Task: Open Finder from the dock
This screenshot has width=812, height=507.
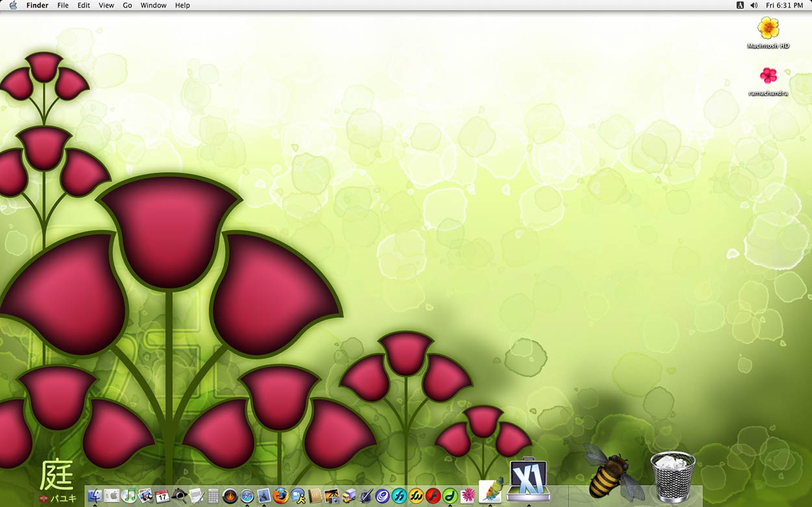Action: [95, 496]
